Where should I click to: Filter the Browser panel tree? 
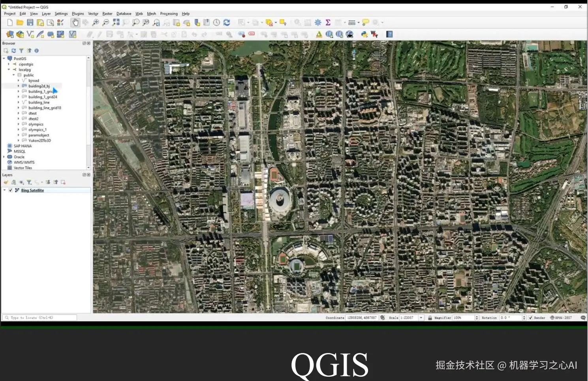click(21, 50)
